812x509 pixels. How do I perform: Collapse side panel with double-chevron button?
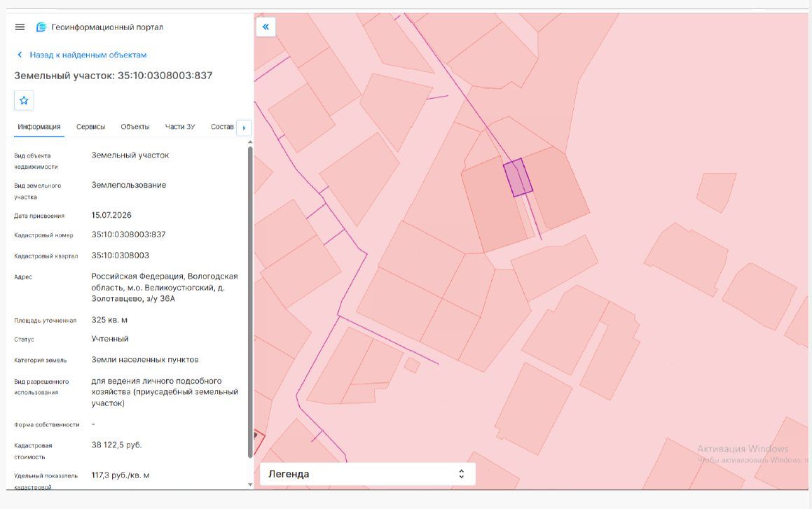(266, 27)
